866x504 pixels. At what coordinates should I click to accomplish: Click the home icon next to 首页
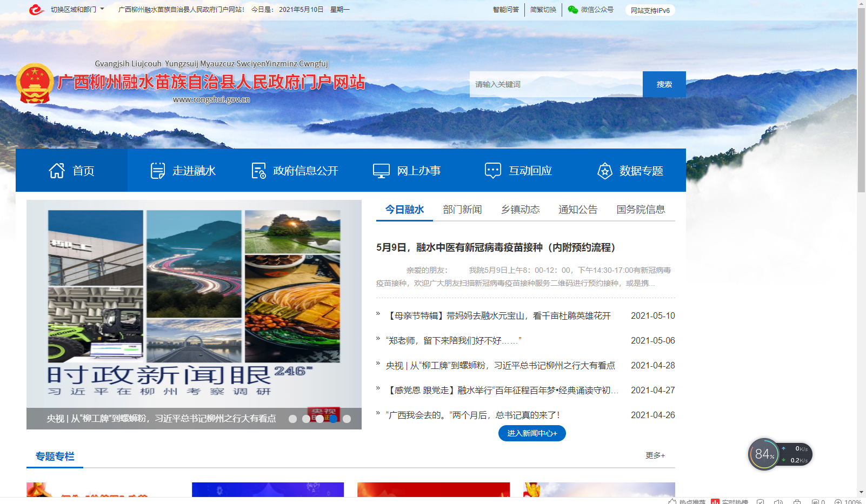click(57, 171)
